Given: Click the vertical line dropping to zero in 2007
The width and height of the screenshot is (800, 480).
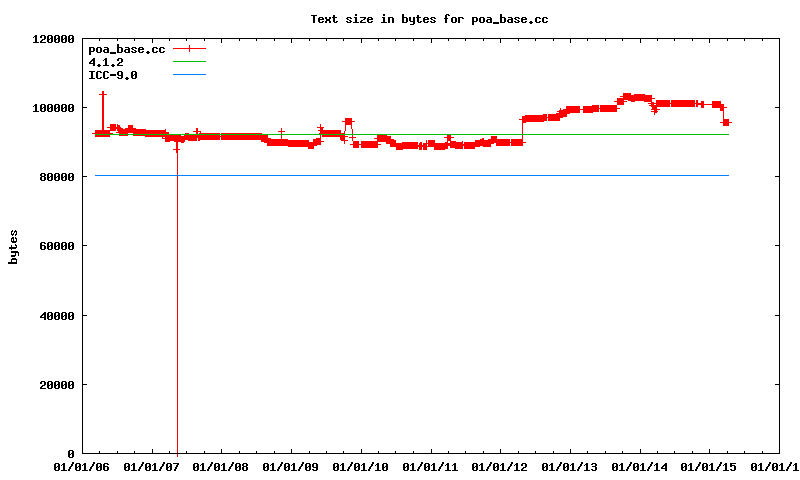Looking at the screenshot, I should pos(177,300).
